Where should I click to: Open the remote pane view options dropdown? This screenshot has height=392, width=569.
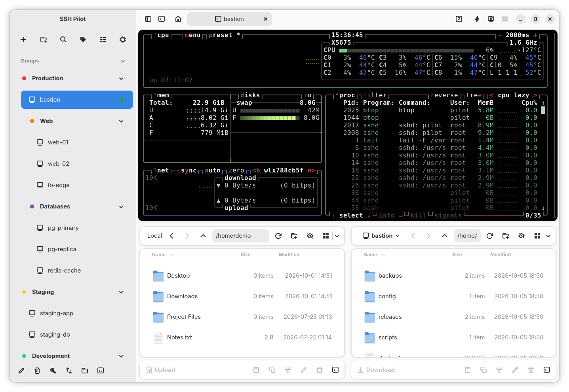548,236
